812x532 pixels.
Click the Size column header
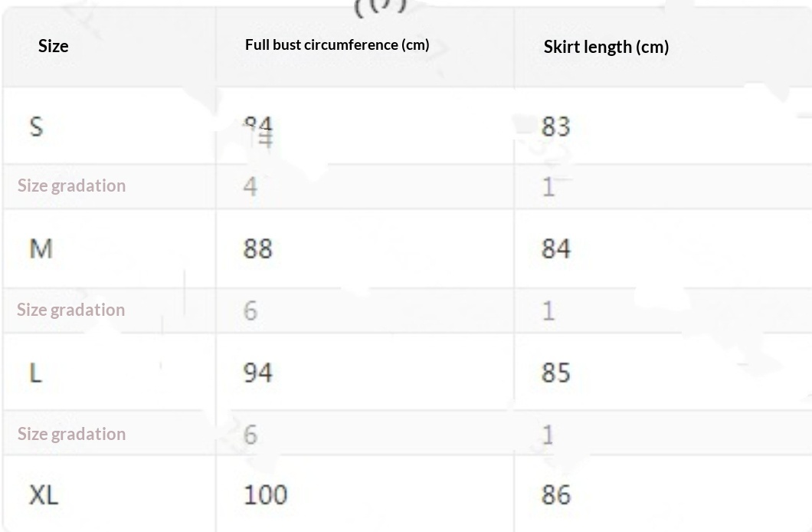[54, 46]
